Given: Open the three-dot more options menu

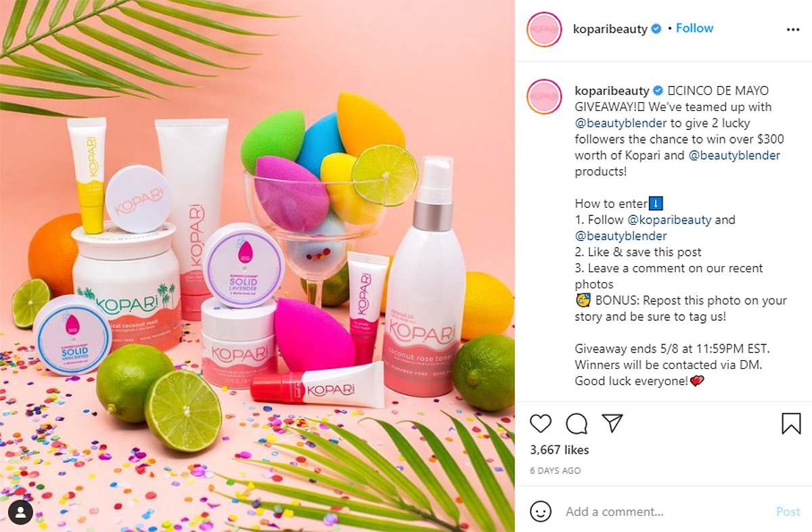Looking at the screenshot, I should click(793, 30).
